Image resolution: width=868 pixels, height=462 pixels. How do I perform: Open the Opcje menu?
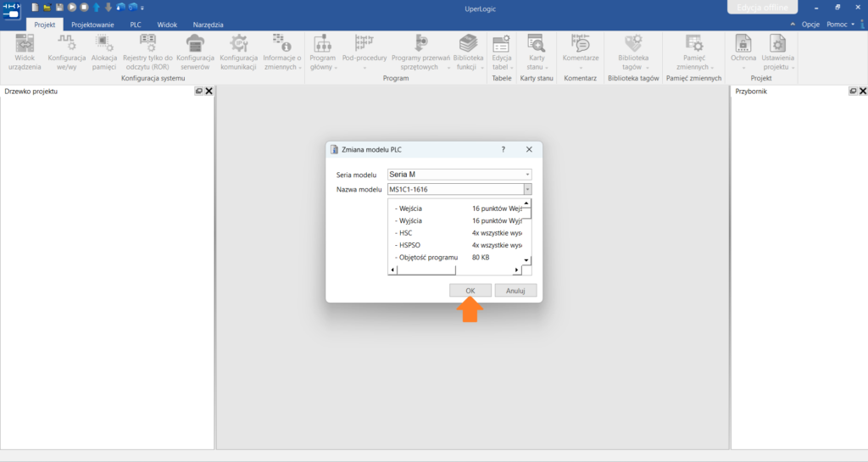[810, 25]
